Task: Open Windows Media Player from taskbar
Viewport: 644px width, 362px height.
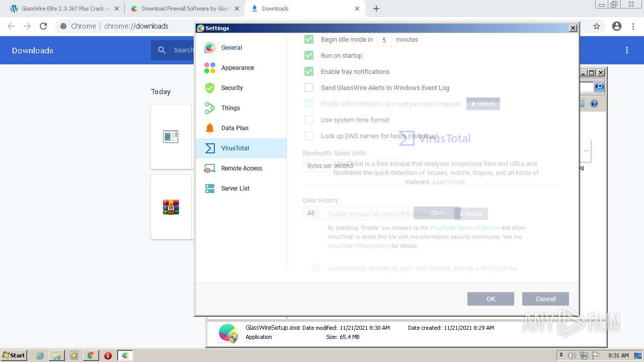Action: (x=74, y=355)
